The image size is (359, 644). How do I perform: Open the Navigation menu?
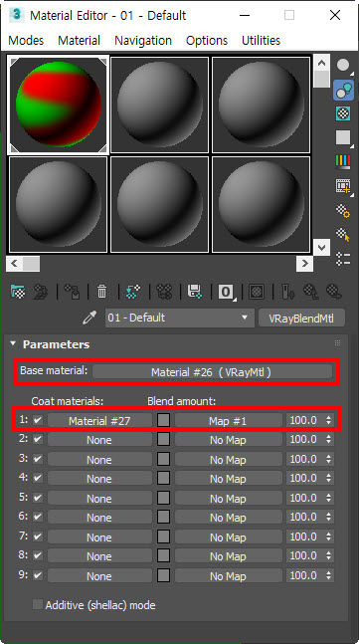click(x=143, y=40)
